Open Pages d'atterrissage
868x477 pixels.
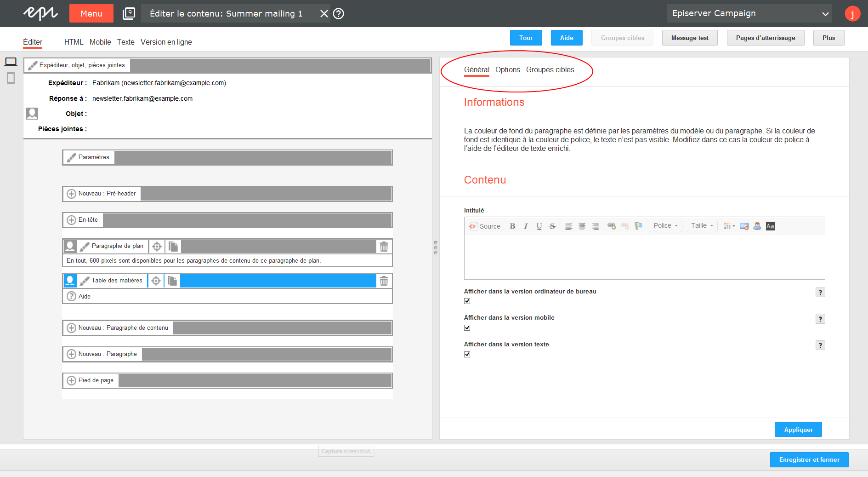coord(766,38)
